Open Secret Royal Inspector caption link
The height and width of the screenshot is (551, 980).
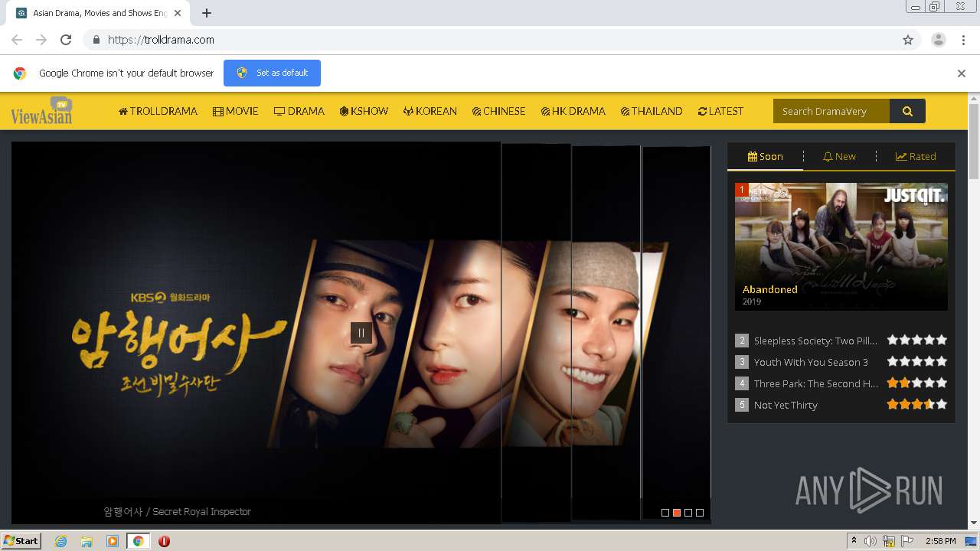pos(178,511)
